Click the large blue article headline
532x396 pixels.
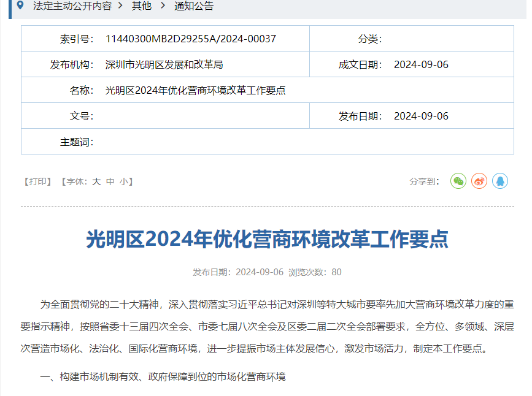point(268,239)
